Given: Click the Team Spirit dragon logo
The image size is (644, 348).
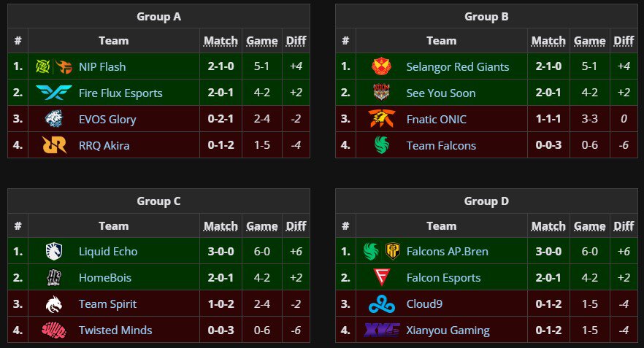Looking at the screenshot, I should pyautogui.click(x=54, y=304).
